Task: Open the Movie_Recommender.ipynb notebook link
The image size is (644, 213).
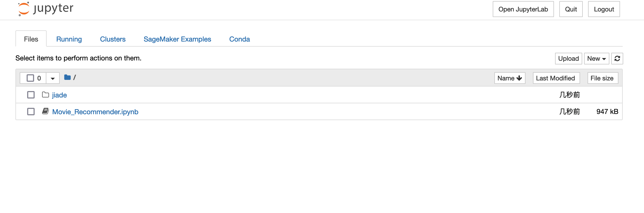Action: click(x=95, y=112)
